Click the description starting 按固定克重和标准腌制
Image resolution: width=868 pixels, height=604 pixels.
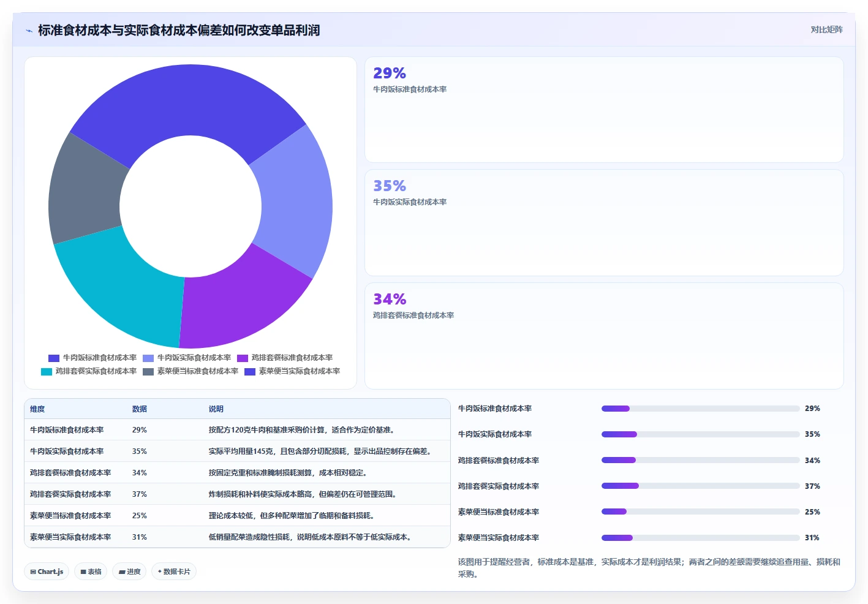click(288, 473)
